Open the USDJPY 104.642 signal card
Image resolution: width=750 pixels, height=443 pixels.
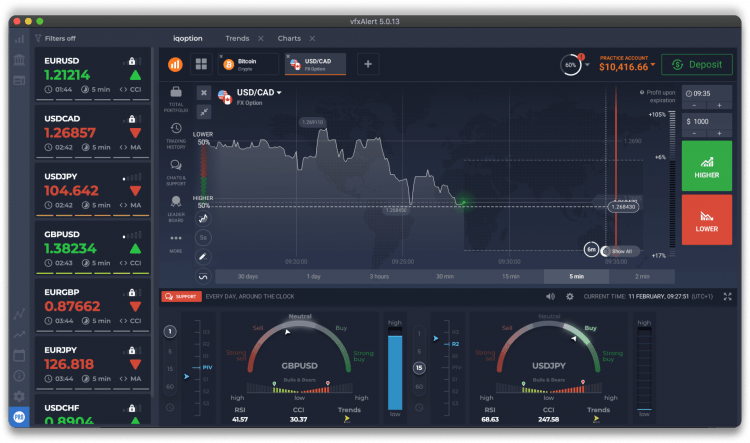pos(93,190)
